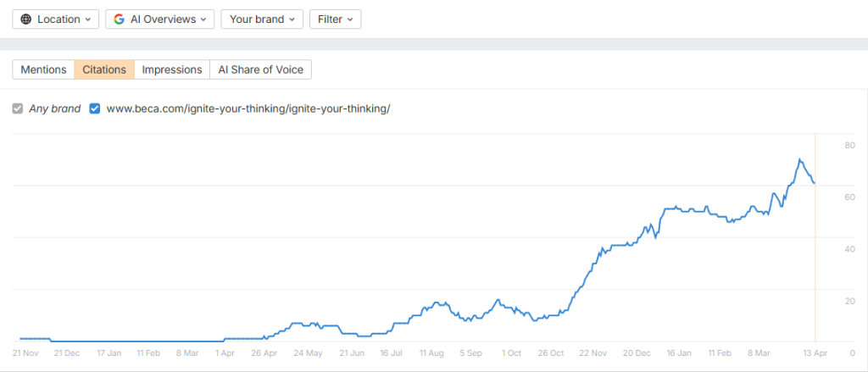Click the chart peak near 13 Apr
Screen dimensions: 868x372
[799, 159]
